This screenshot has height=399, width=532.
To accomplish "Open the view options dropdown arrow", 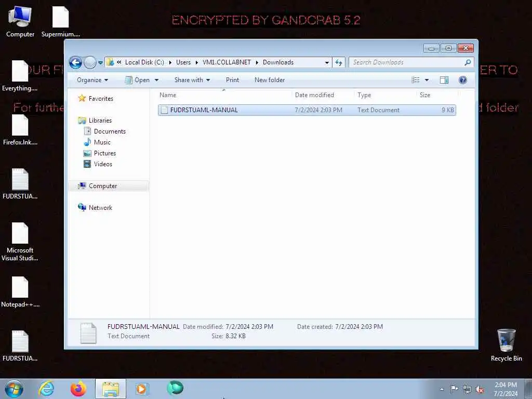I will tap(427, 80).
